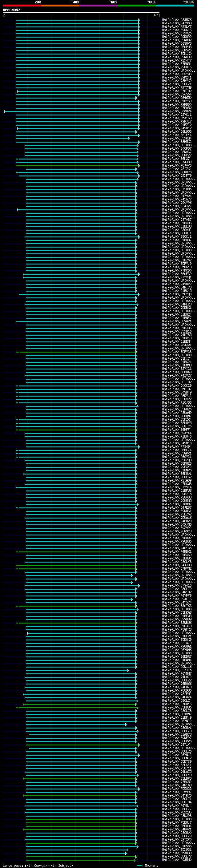This screenshot has height=868, width=197.
Task: Click hit label UniRef100_Q8T1V4
Action: (x=177, y=744)
